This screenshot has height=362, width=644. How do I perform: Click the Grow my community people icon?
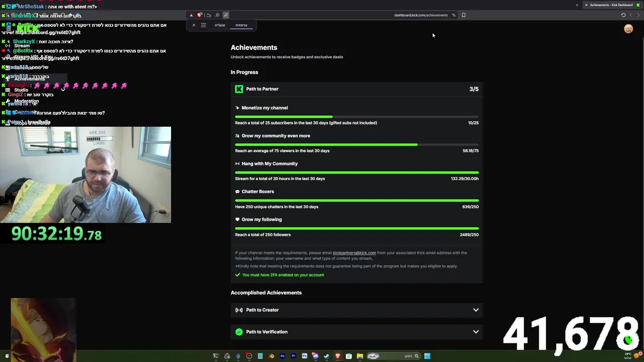[x=237, y=136]
